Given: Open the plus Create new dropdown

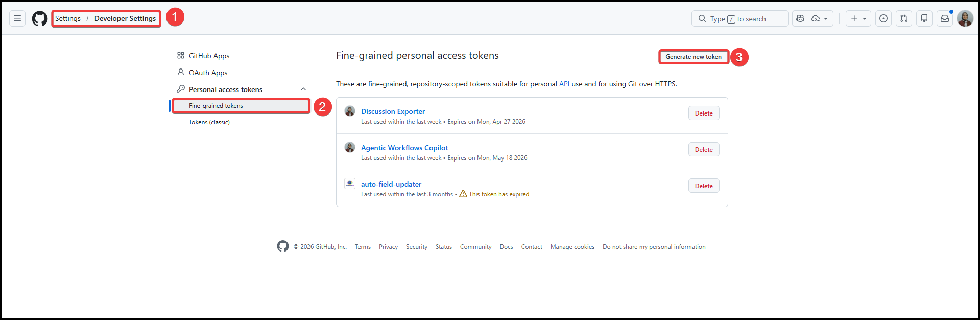Looking at the screenshot, I should click(x=858, y=18).
